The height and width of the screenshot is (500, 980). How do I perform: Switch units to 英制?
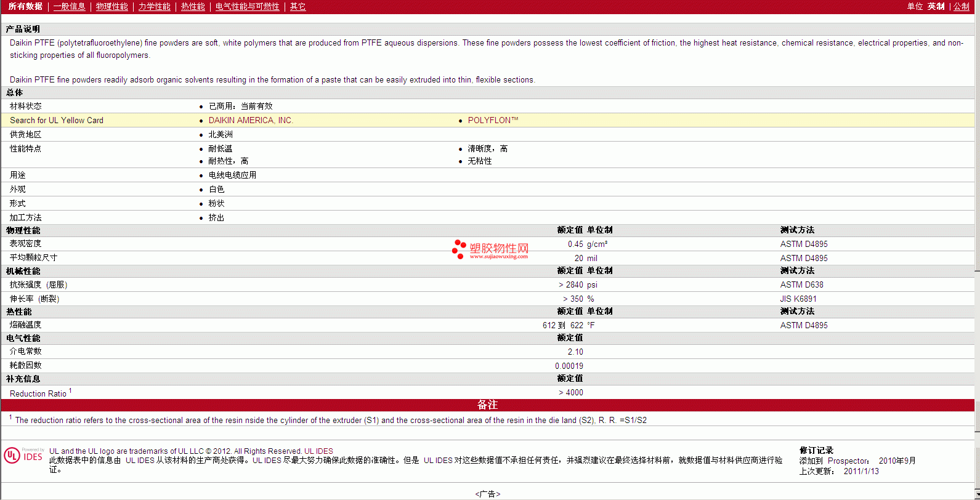(936, 6)
